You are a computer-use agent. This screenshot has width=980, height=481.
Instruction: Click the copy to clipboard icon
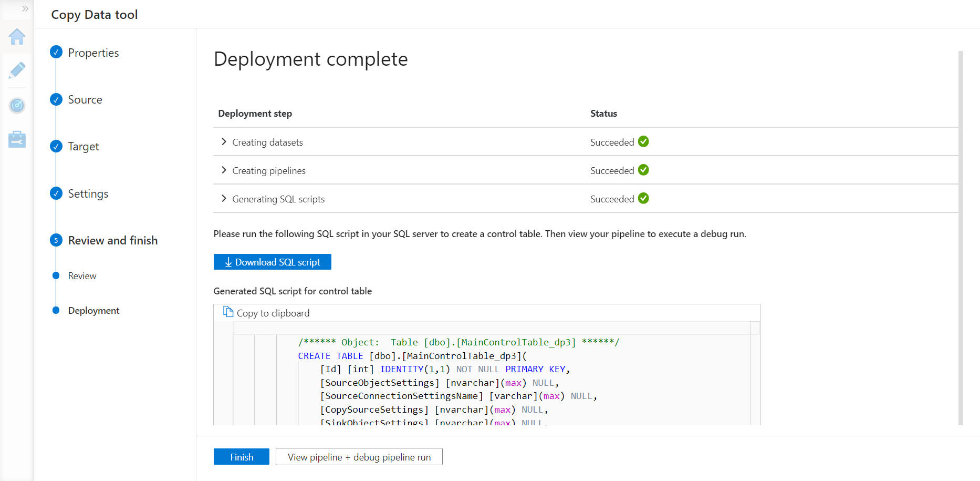tap(228, 312)
